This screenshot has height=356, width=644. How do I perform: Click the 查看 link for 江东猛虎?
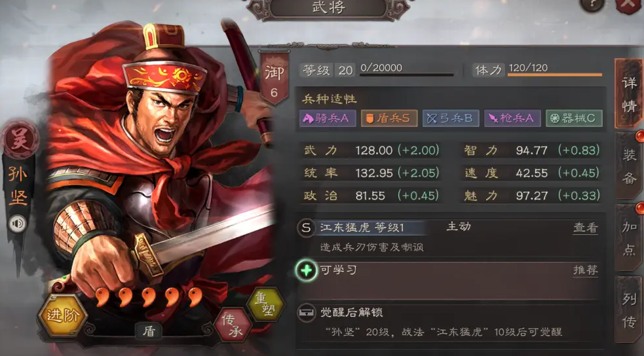click(586, 228)
